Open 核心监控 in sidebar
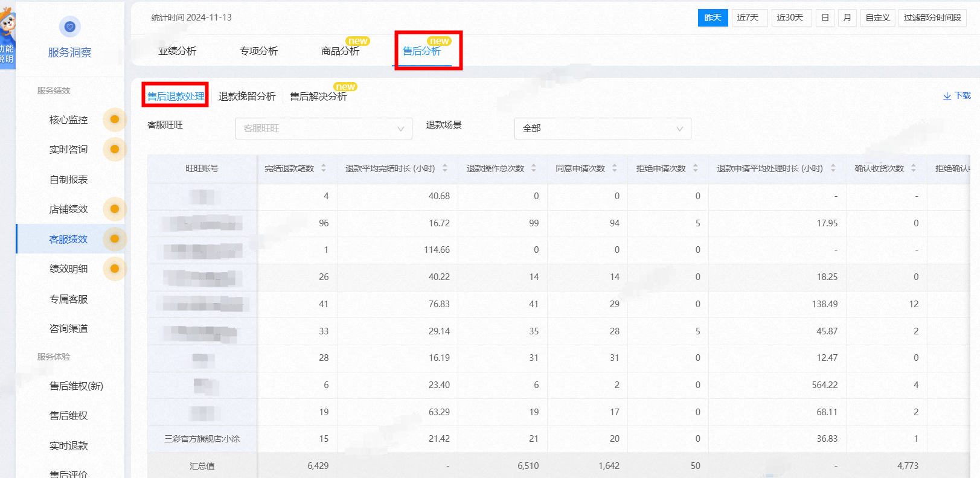980x478 pixels. [69, 119]
